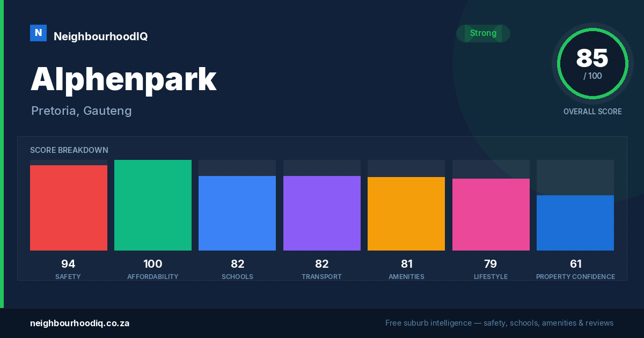
Task: Click the SCORE BREAKDOWN heading
Action: (x=69, y=150)
